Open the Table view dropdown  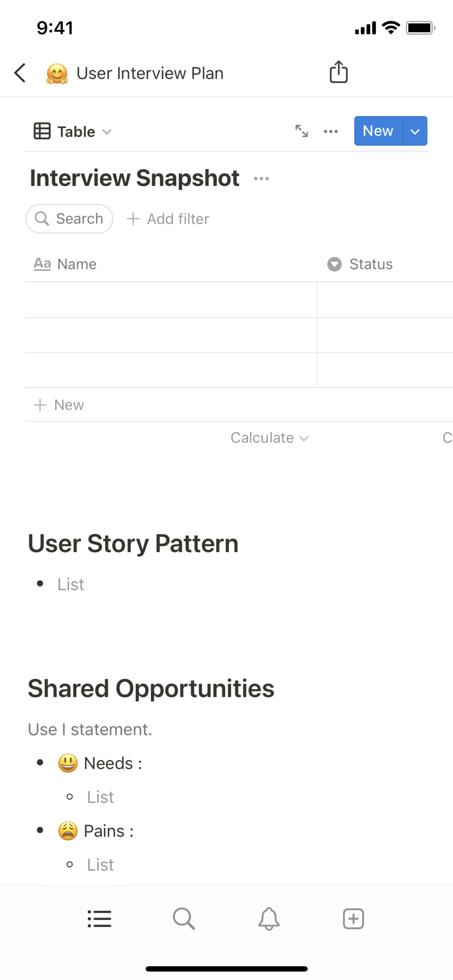click(x=72, y=132)
